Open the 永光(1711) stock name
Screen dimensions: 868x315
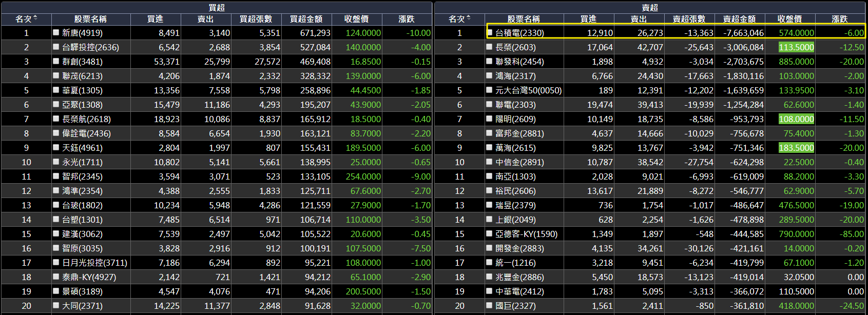(x=82, y=162)
